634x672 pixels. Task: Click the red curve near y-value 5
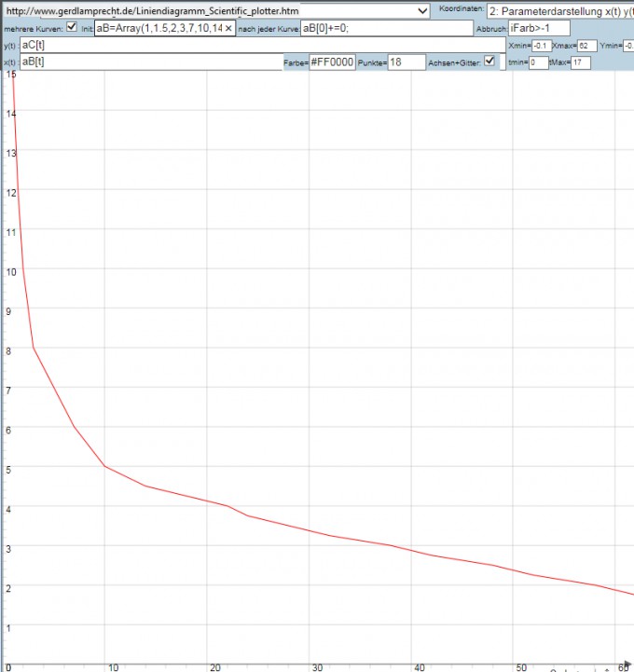point(104,465)
